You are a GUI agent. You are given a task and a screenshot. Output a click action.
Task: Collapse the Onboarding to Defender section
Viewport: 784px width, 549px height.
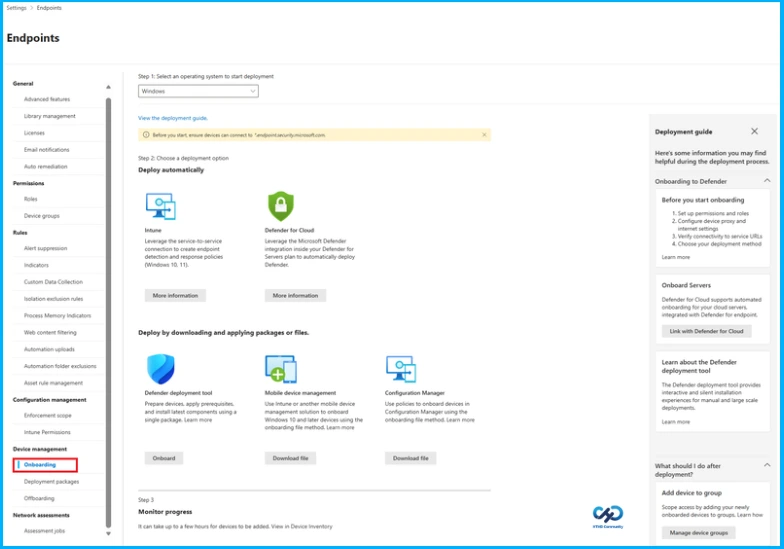coord(767,180)
